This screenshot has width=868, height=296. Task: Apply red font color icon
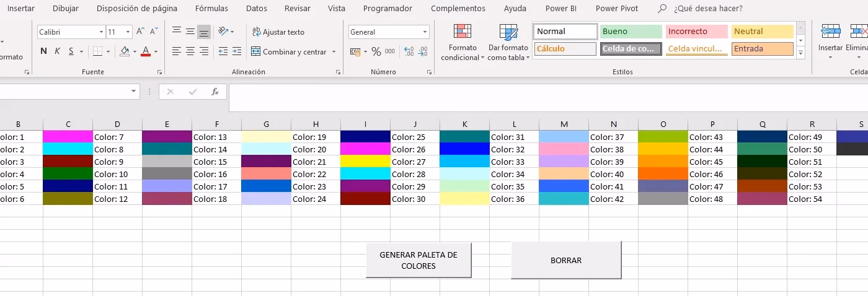146,51
